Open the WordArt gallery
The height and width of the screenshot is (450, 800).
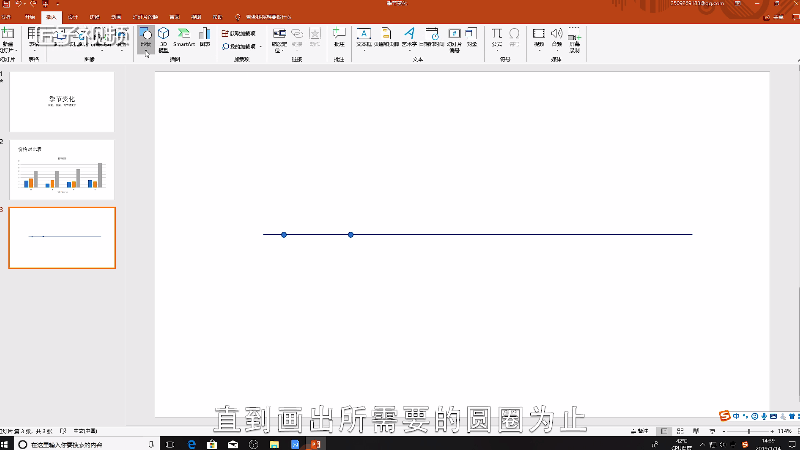coord(409,39)
